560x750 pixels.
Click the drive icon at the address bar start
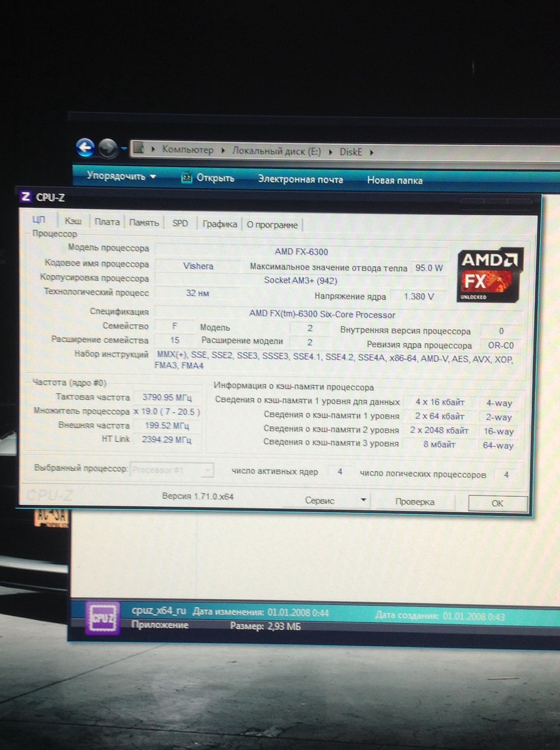139,148
